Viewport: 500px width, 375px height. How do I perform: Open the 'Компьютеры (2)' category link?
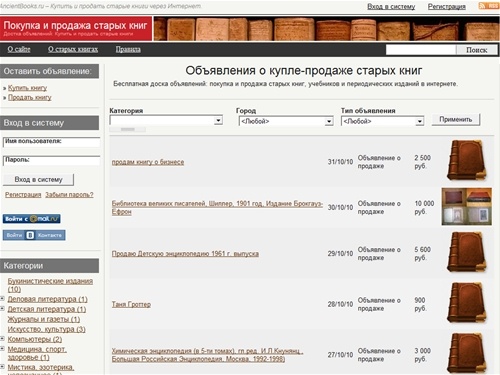click(35, 339)
